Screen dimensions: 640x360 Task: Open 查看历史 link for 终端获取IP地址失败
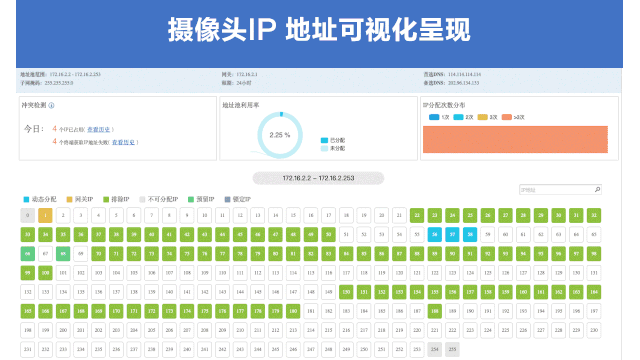pos(123,142)
